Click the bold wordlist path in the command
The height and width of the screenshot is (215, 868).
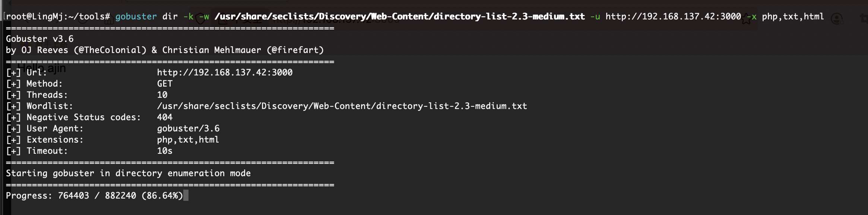tap(400, 17)
